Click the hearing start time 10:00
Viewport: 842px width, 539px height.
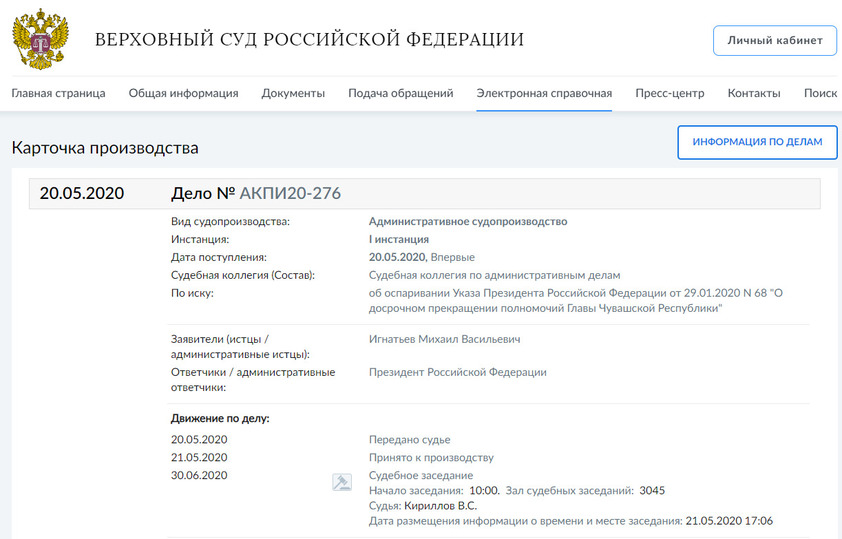click(x=484, y=491)
